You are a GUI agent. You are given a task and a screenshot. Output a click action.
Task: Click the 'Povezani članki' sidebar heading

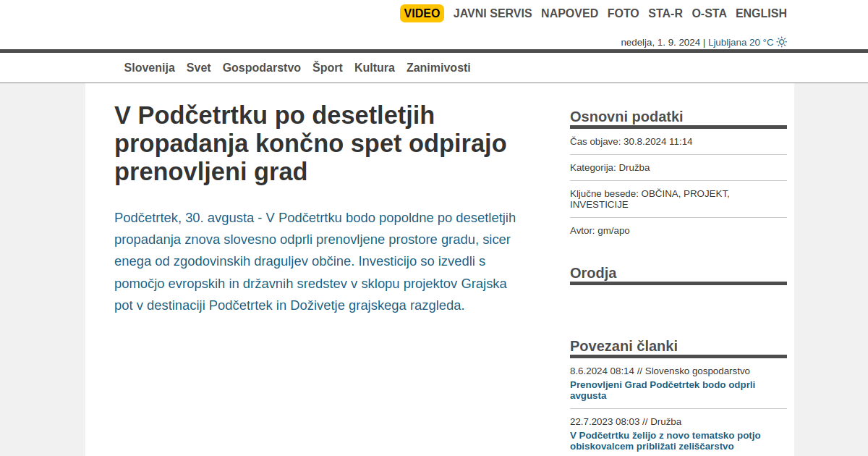(x=624, y=345)
